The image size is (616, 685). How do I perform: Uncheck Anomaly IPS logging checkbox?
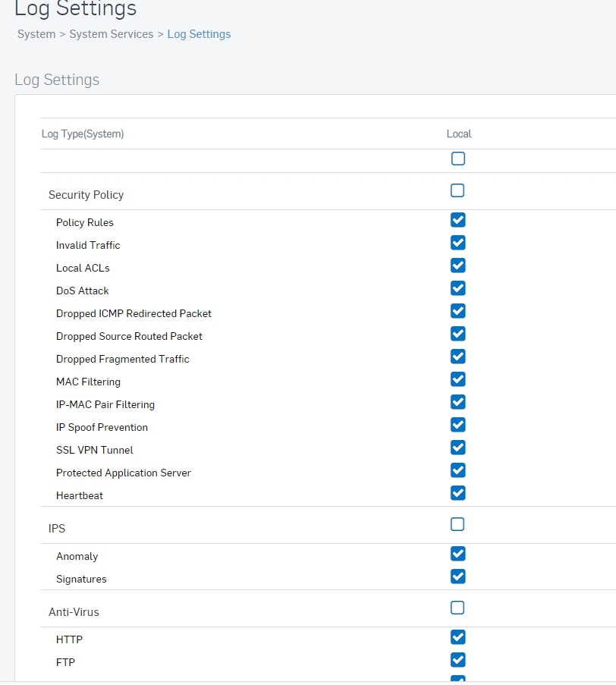[x=458, y=554]
